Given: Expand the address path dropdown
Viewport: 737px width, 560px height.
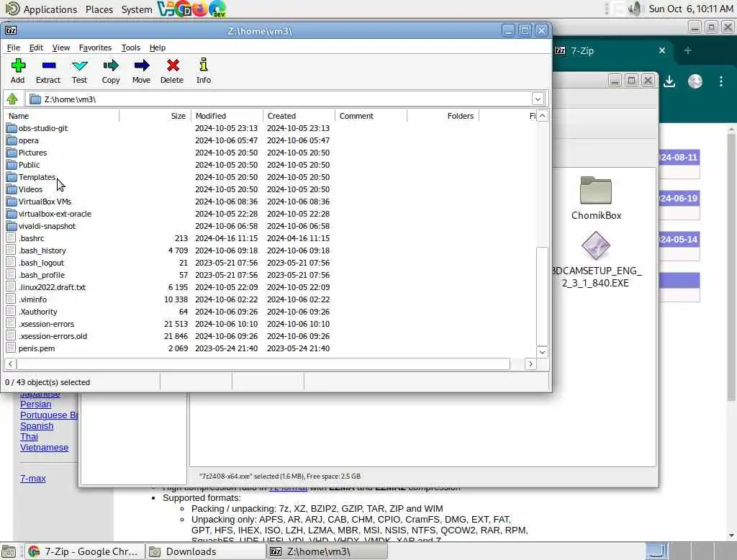Looking at the screenshot, I should (x=538, y=99).
